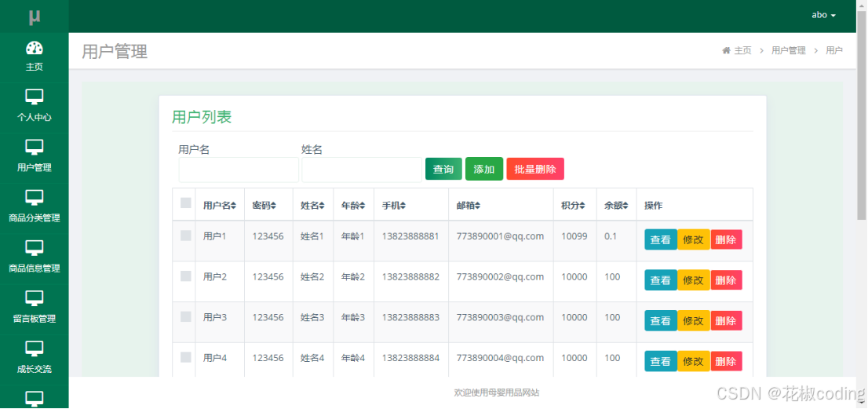Screen dimensions: 868x409
Task: Click 查看 button for 用户3
Action: (x=660, y=320)
